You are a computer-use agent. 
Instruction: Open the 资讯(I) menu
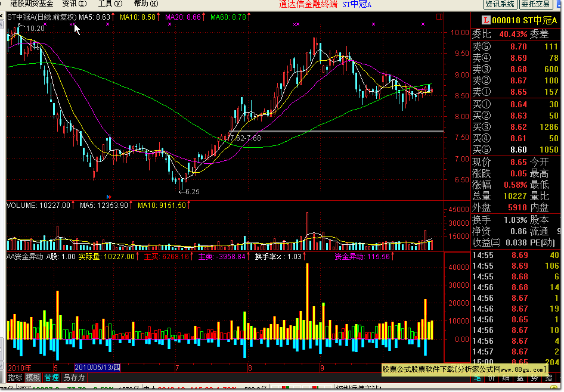click(75, 4)
